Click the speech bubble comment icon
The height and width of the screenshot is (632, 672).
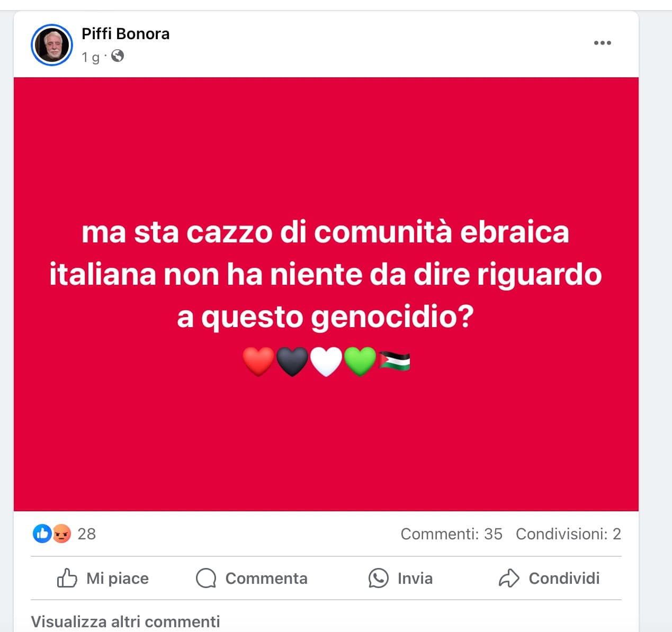tap(206, 579)
